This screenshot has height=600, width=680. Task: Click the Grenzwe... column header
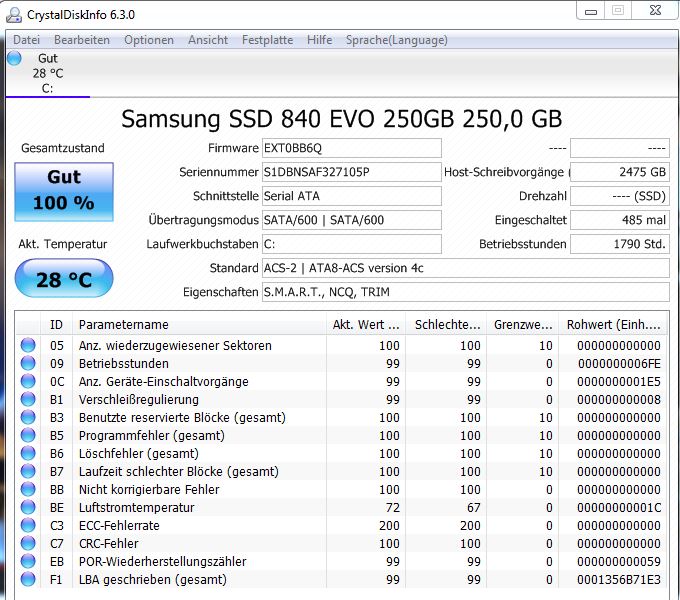point(523,325)
